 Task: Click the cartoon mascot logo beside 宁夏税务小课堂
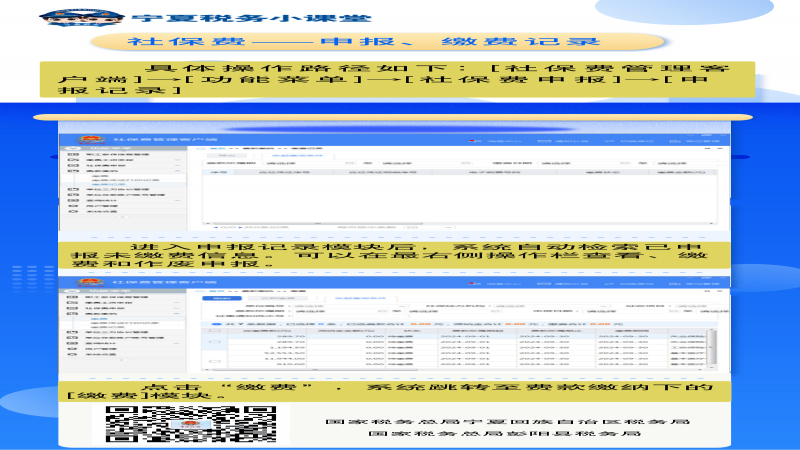[82, 17]
